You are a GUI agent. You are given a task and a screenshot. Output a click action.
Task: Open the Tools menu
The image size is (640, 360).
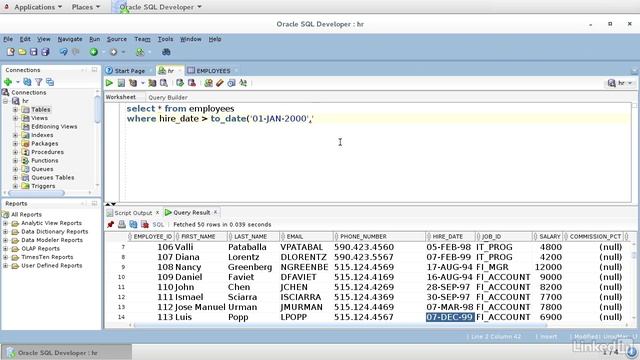tap(165, 39)
